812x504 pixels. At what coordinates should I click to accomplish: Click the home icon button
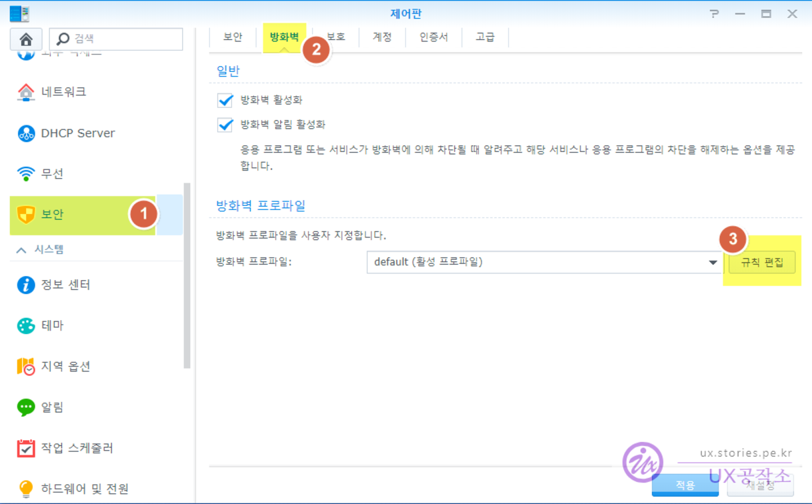click(x=27, y=39)
